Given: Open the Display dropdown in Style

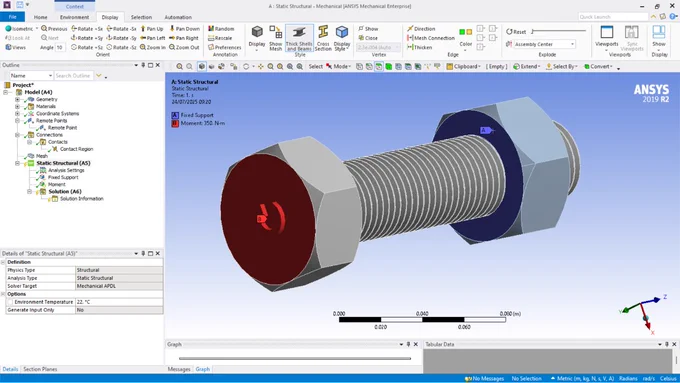Looking at the screenshot, I should point(257,38).
